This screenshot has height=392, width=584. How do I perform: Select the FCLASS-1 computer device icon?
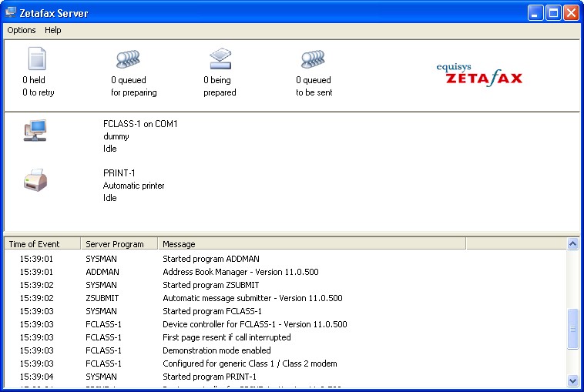coord(35,130)
